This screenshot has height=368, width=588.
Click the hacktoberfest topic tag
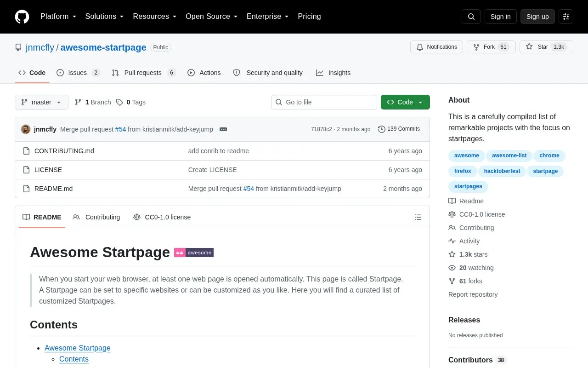tap(502, 171)
